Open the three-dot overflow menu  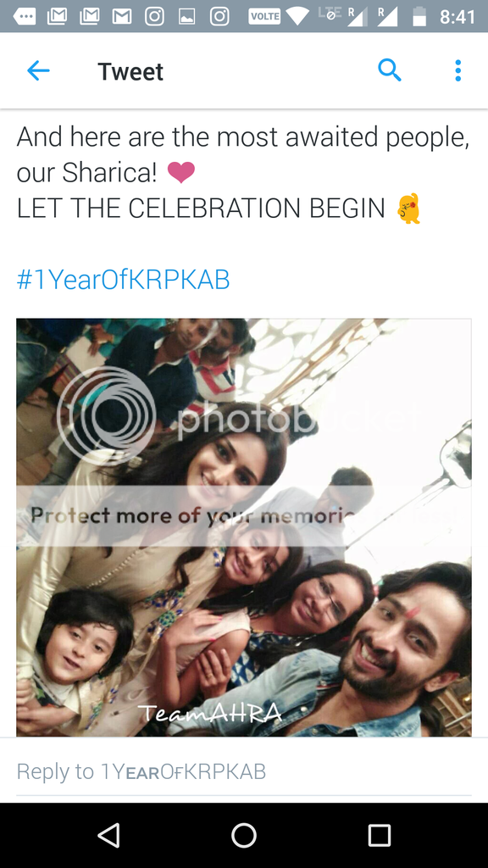[457, 71]
